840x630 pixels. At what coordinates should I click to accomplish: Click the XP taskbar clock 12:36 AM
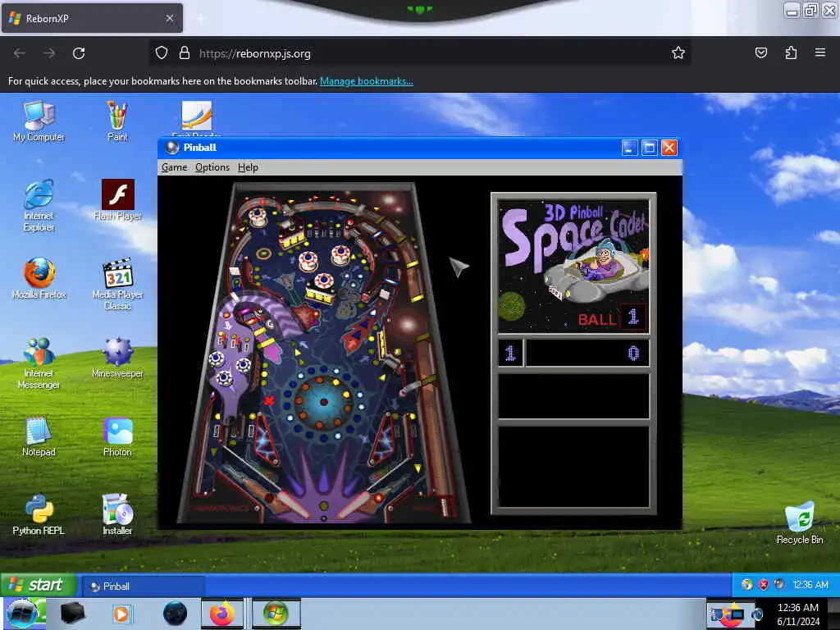coord(810,584)
